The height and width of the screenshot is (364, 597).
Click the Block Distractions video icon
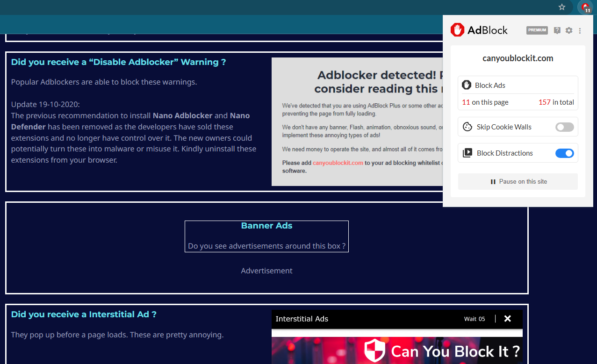pyautogui.click(x=467, y=153)
